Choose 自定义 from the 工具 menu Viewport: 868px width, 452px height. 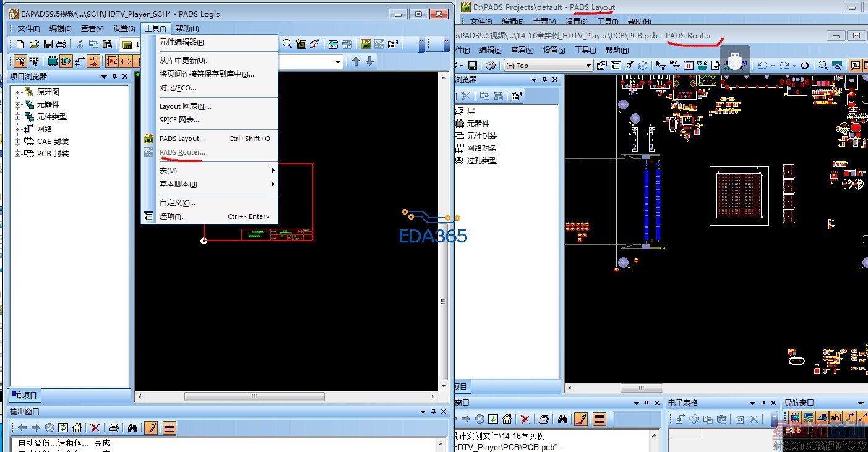210,203
